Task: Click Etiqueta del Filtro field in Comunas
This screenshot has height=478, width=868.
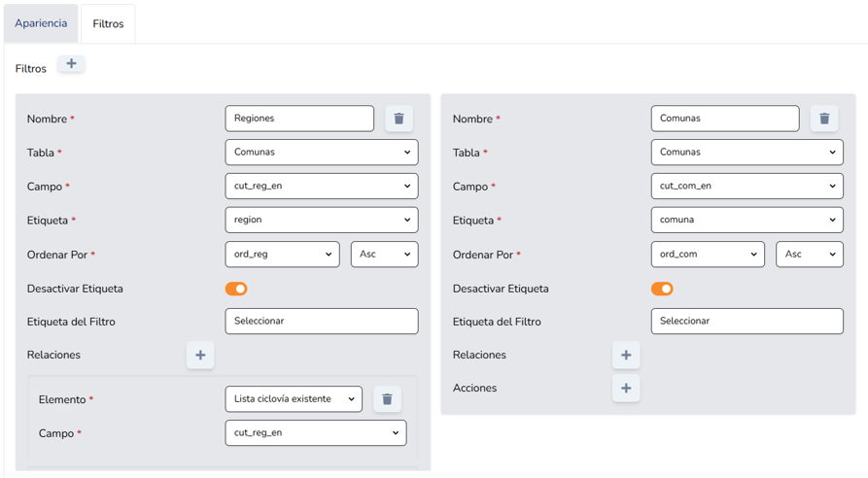Action: point(746,322)
